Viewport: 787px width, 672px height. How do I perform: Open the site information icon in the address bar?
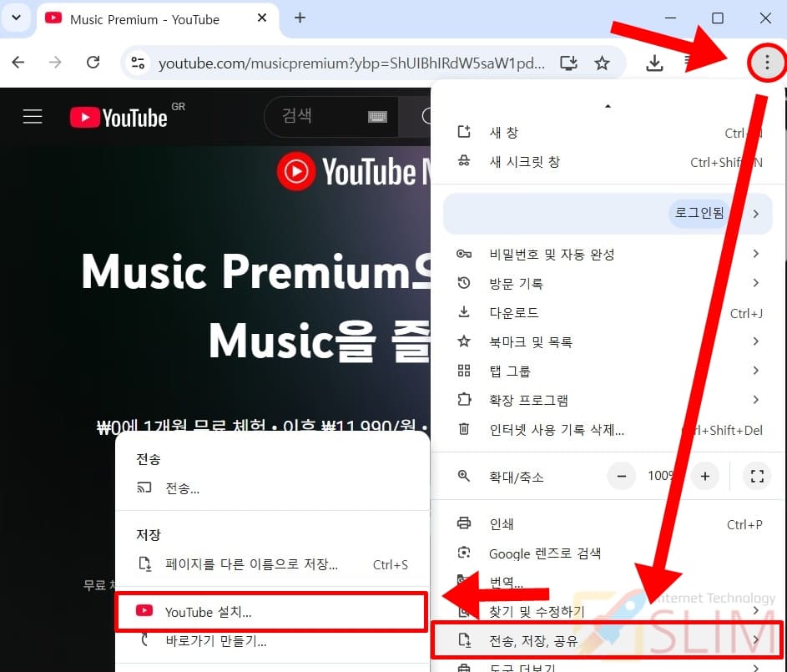click(x=138, y=63)
